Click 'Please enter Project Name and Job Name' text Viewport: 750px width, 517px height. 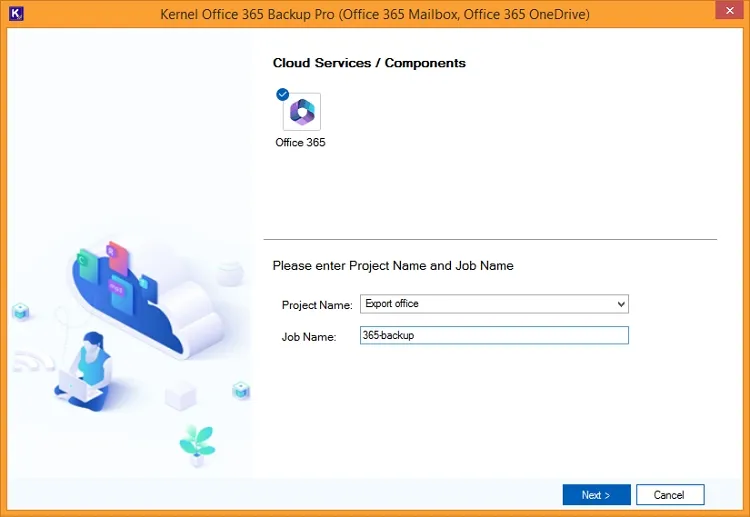393,266
